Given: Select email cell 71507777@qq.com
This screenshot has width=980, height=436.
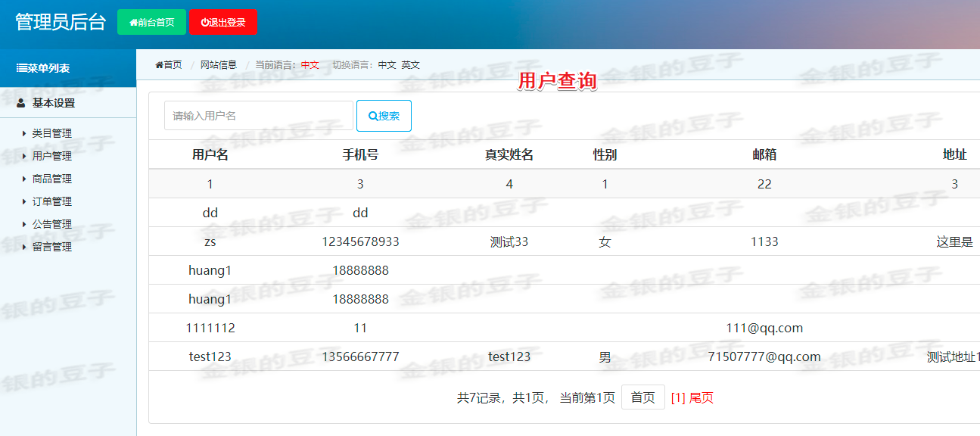Looking at the screenshot, I should [x=764, y=357].
